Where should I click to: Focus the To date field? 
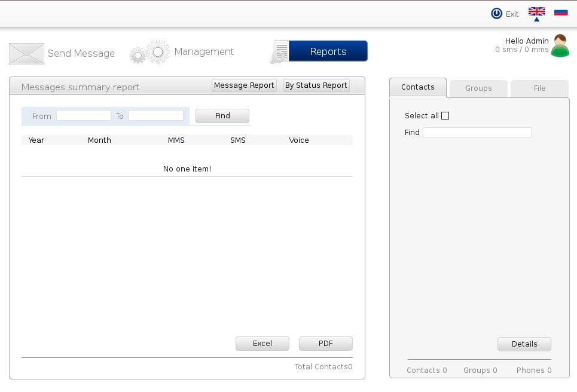tap(155, 115)
